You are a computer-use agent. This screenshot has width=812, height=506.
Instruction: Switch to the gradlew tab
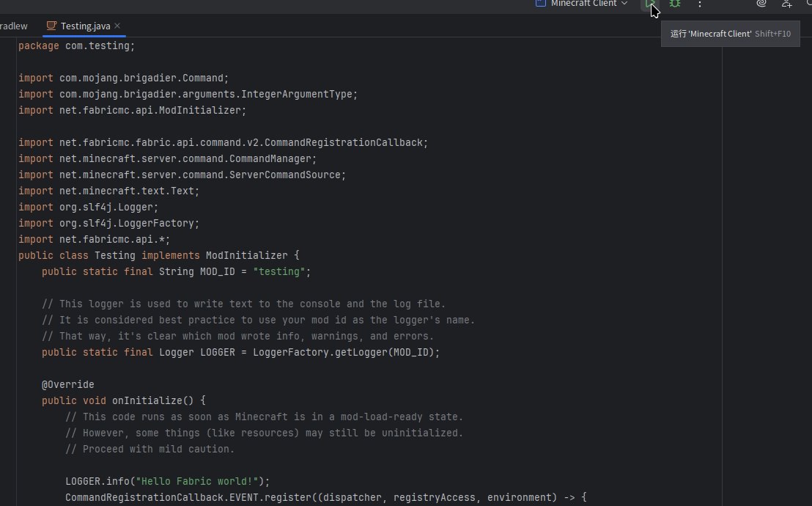[x=13, y=26]
